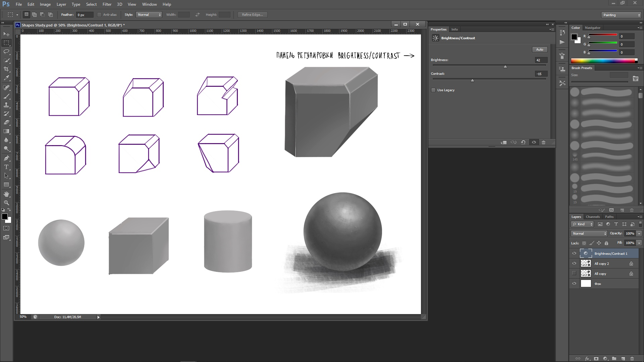Click the Brightness slider handle
The width and height of the screenshot is (644, 362).
[505, 67]
